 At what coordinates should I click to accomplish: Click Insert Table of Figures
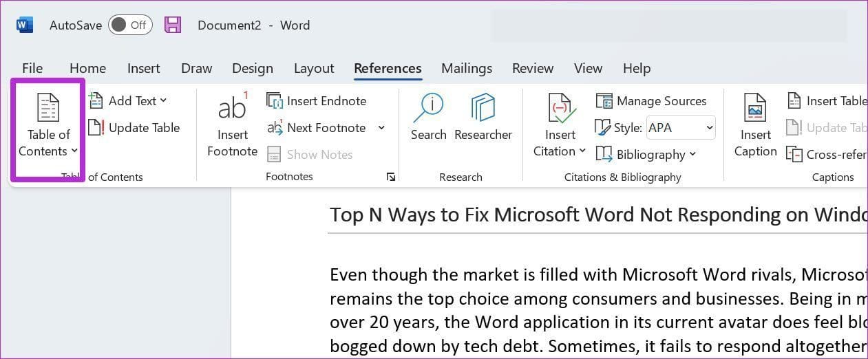tap(827, 101)
